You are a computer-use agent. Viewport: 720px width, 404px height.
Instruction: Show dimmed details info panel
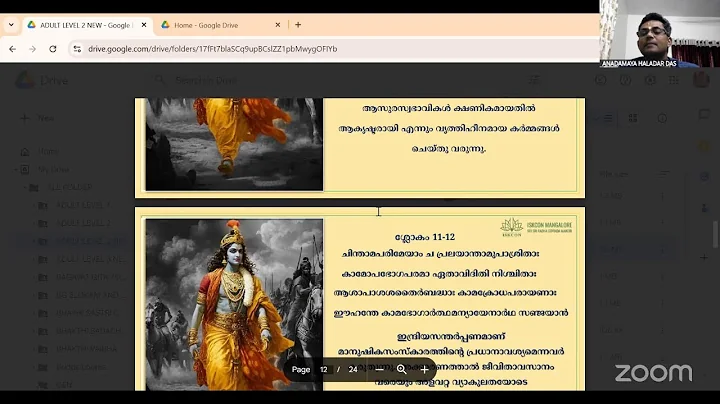pyautogui.click(x=662, y=118)
